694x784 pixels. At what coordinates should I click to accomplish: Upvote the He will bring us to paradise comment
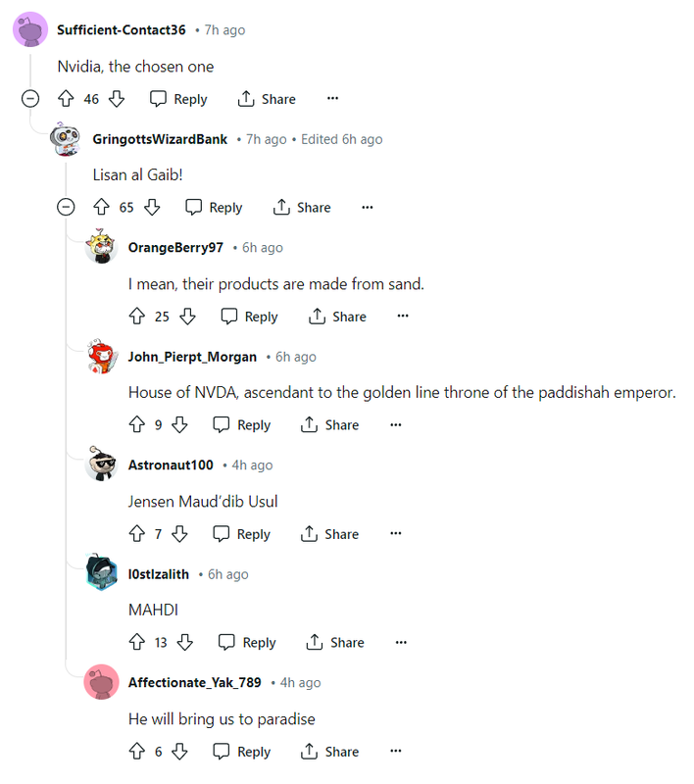point(137,751)
